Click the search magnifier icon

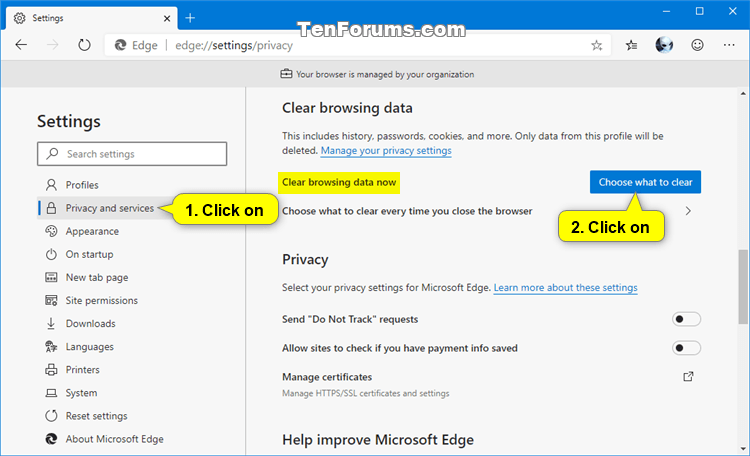[x=52, y=154]
